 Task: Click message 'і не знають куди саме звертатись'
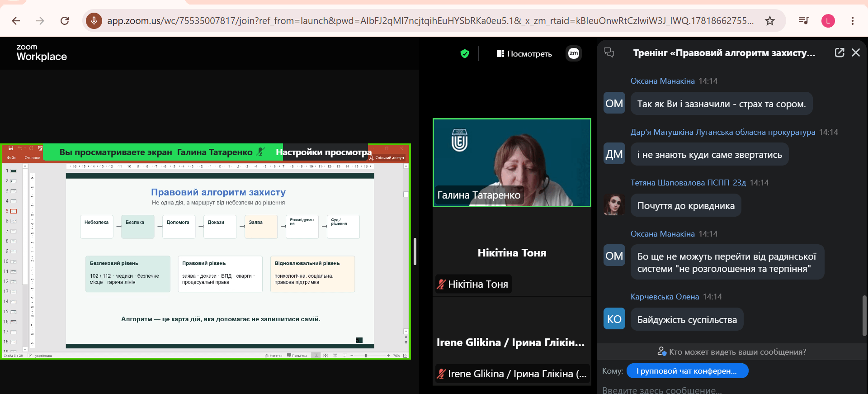tap(710, 155)
